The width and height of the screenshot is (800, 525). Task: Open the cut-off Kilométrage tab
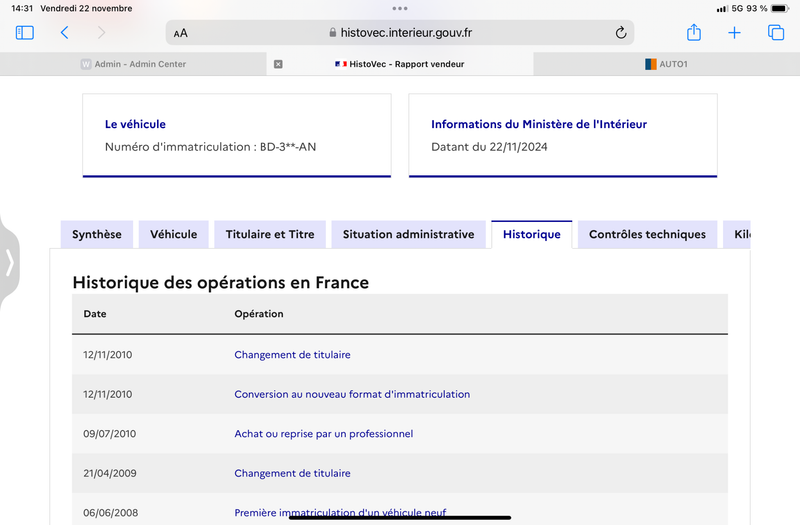tap(737, 235)
